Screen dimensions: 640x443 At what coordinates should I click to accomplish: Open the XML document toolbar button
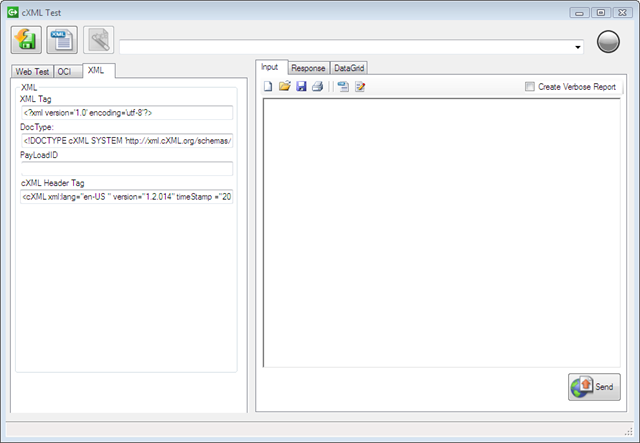click(62, 40)
